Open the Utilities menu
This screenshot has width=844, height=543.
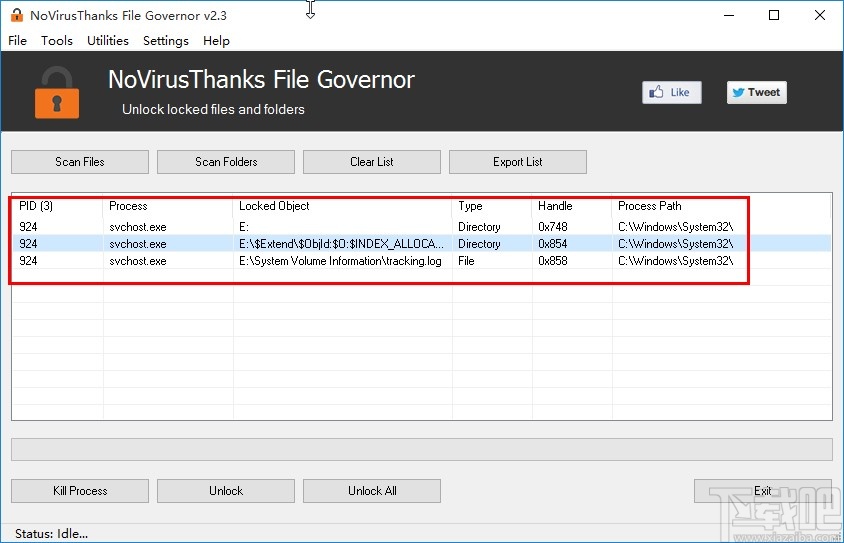[108, 41]
